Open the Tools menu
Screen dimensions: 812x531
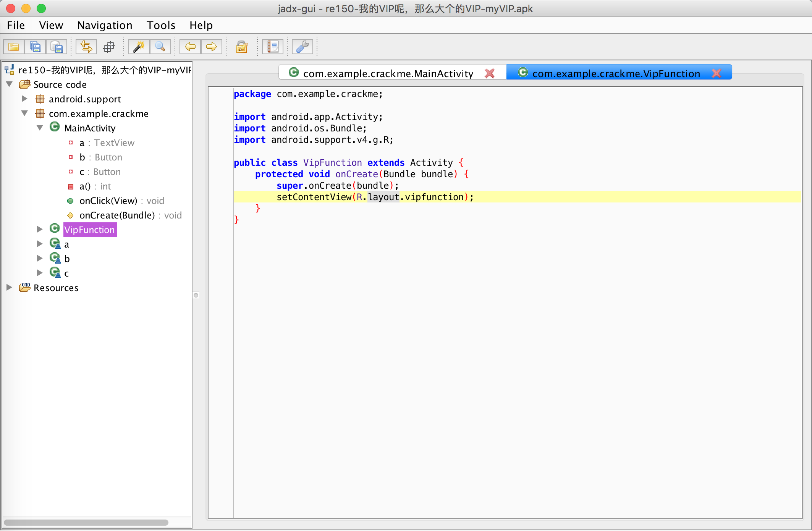pos(161,25)
